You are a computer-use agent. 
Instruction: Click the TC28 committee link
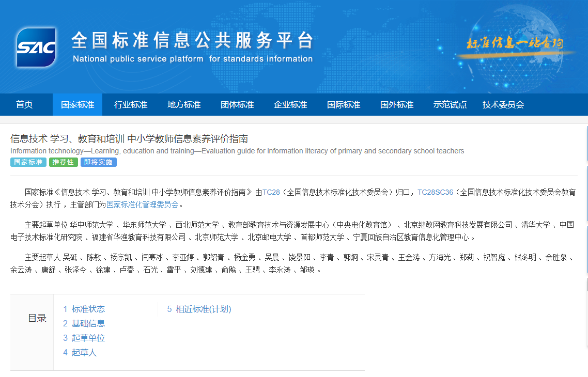[271, 192]
